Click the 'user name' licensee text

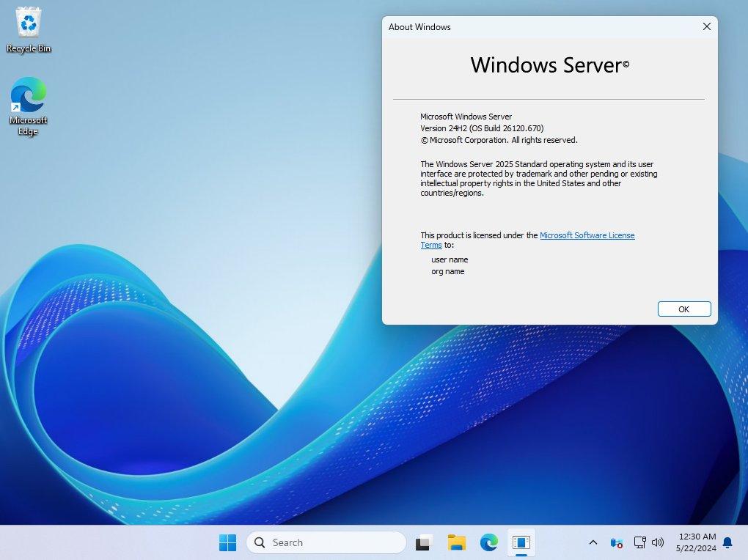tap(450, 259)
